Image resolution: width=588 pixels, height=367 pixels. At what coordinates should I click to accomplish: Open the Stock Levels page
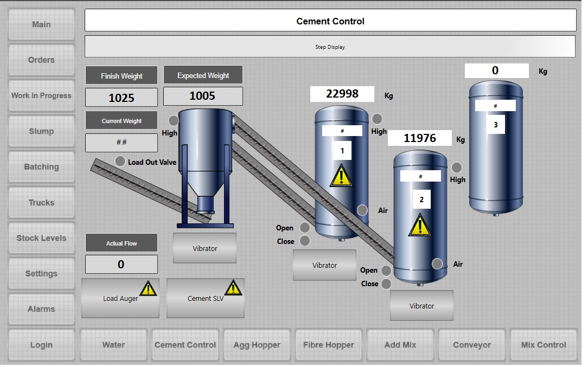[41, 239]
